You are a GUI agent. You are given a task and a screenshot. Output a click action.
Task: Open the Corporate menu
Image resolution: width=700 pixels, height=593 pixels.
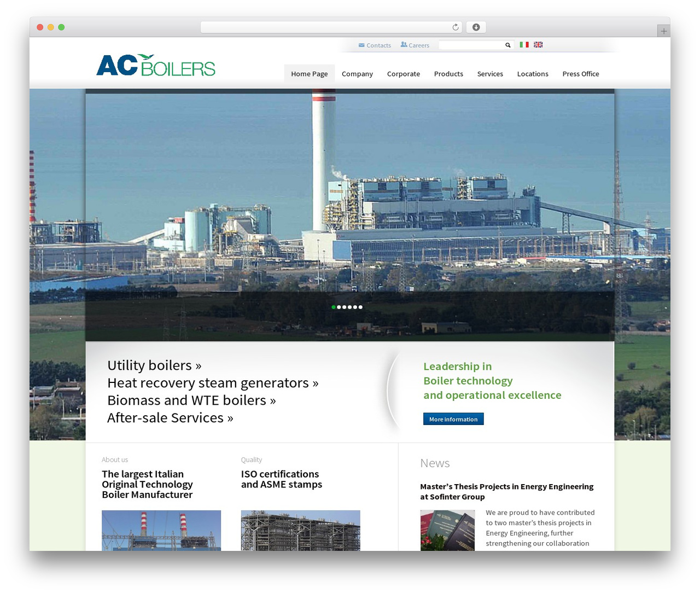point(404,74)
